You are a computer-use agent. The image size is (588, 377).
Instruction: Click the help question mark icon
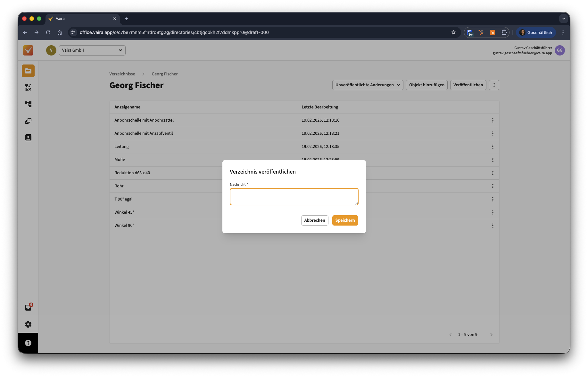[28, 343]
